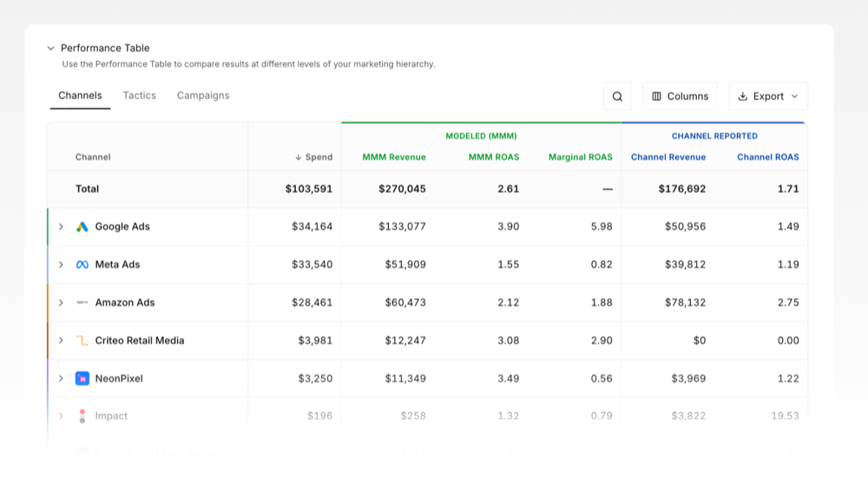Screen dimensions: 868x498
Task: Click Total MMM ROAS 2.61
Action: click(508, 189)
